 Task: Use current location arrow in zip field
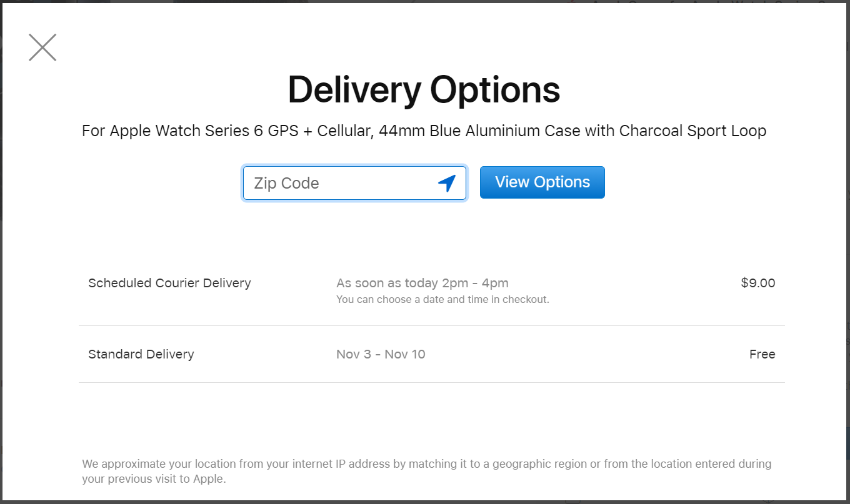coord(447,183)
